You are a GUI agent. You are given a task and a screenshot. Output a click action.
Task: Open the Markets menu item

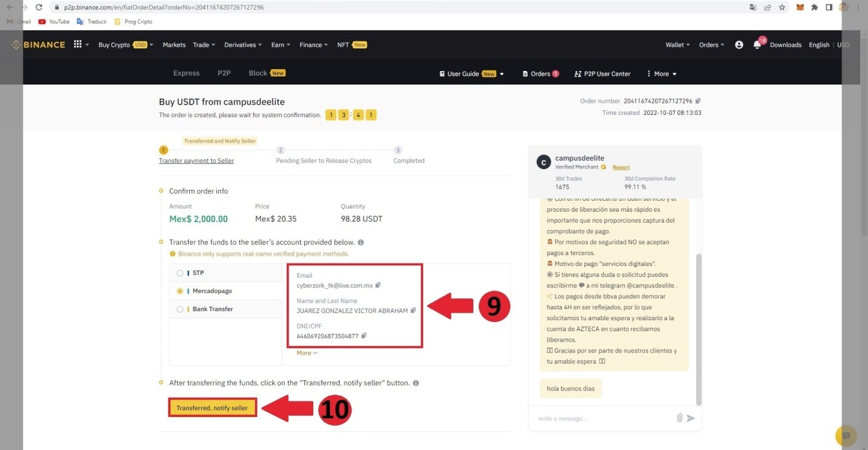(174, 45)
